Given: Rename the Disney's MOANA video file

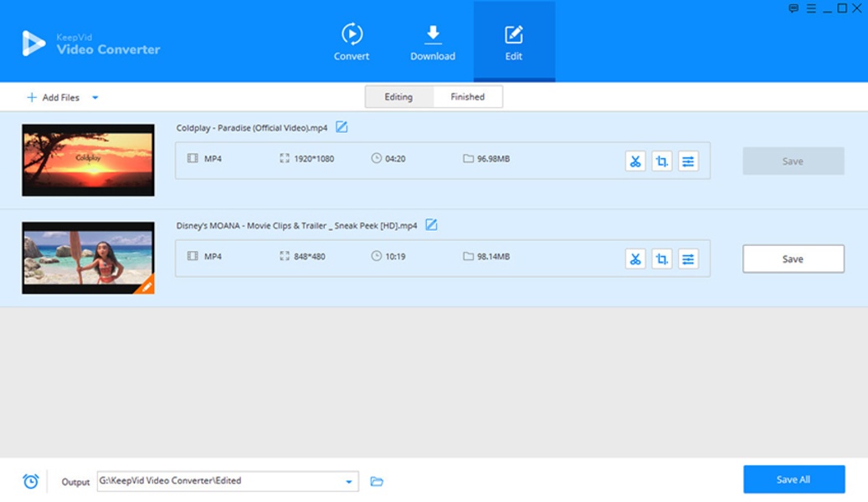Looking at the screenshot, I should pos(431,225).
